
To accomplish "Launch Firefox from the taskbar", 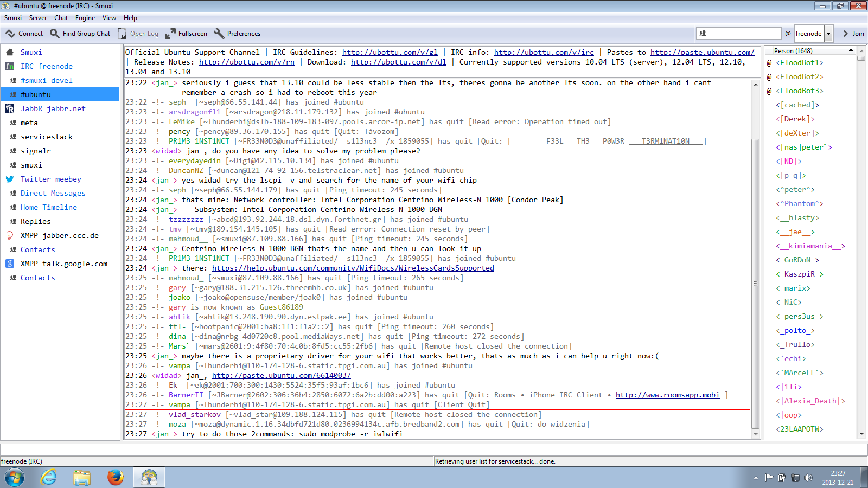I will click(x=115, y=477).
